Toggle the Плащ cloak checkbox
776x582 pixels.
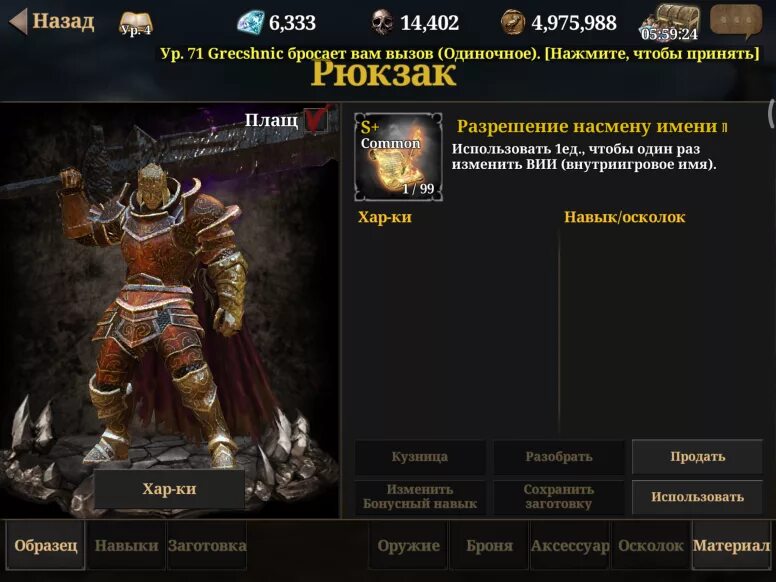pos(316,119)
